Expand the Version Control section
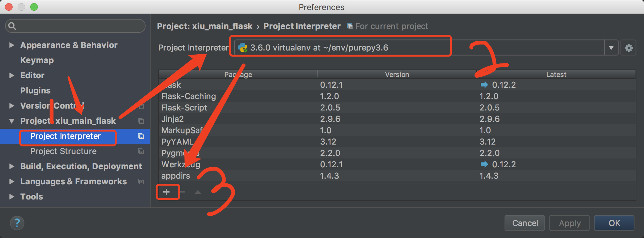644x238 pixels. pyautogui.click(x=12, y=106)
